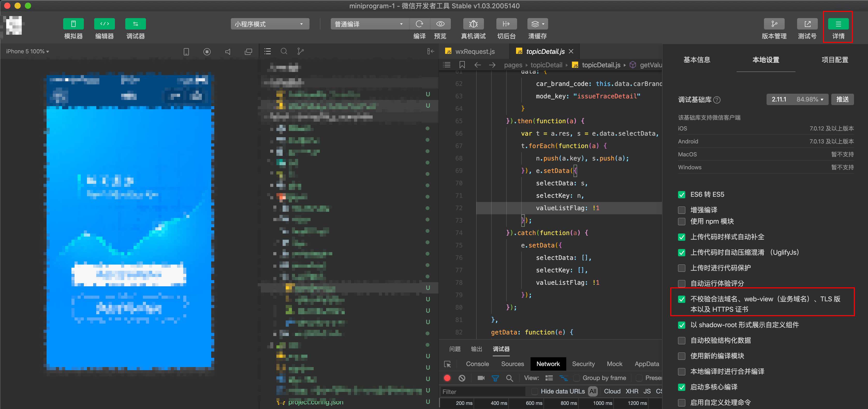Click the 测试号 test account icon

tap(807, 24)
